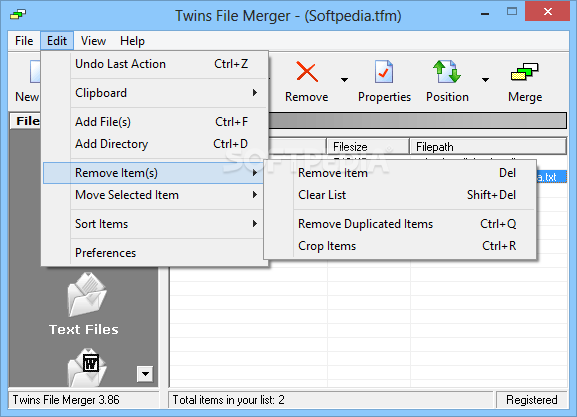Open the dropdown arrow next to Position
Screen dimensions: 577x417
[485, 79]
